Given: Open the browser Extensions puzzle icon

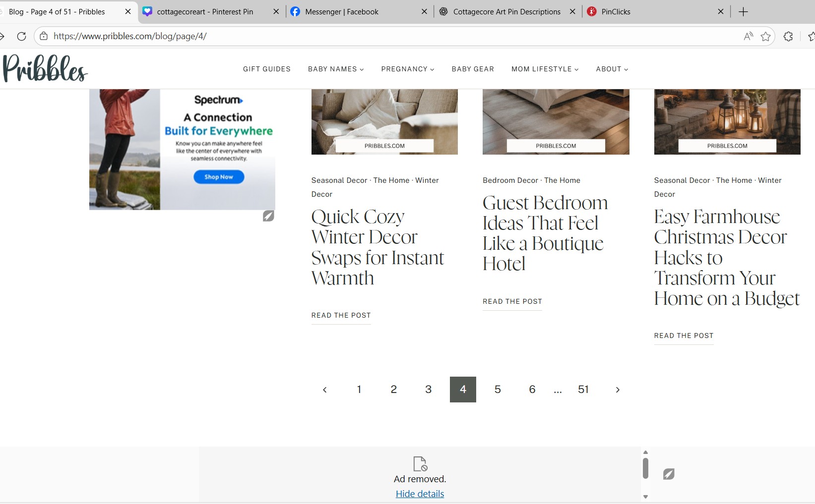Looking at the screenshot, I should 788,36.
